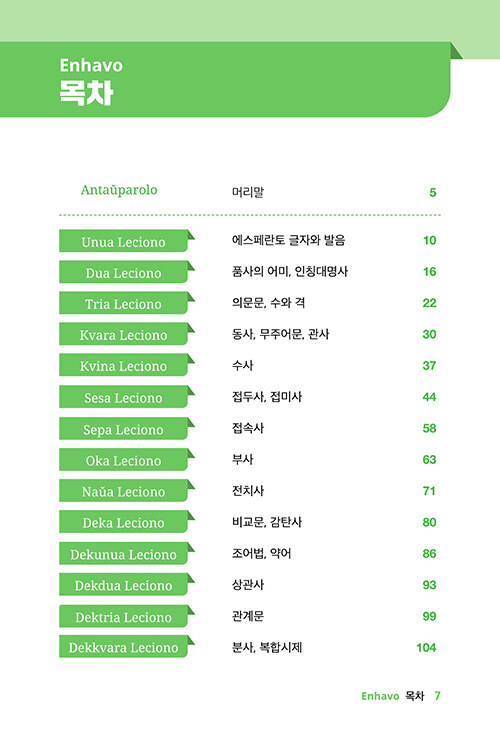The image size is (500, 740).
Task: Click the Enhavo 목차 header banner
Action: (225, 79)
